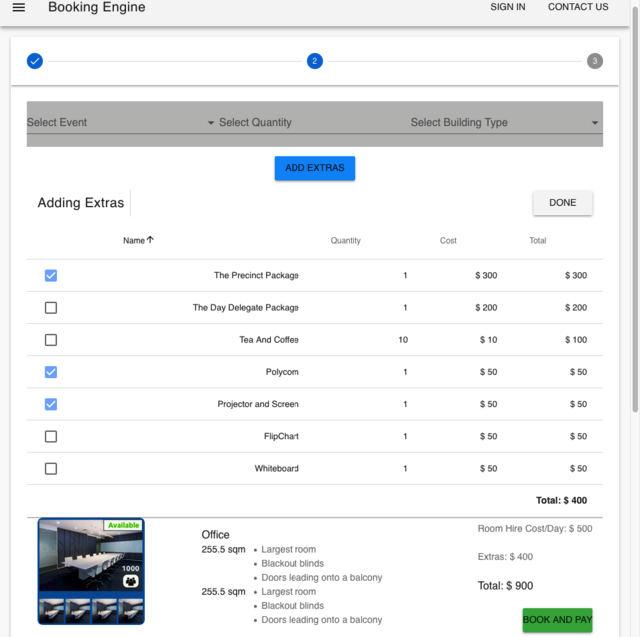Go to step 2 in stepper
640x637 pixels.
(315, 61)
